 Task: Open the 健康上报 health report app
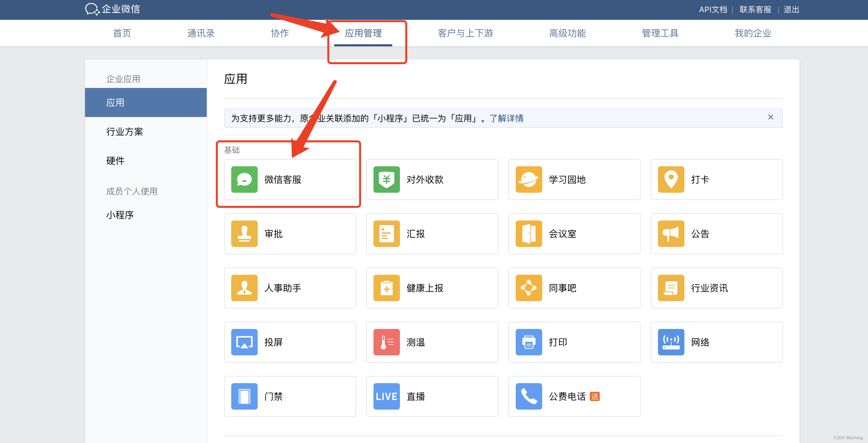pyautogui.click(x=432, y=288)
